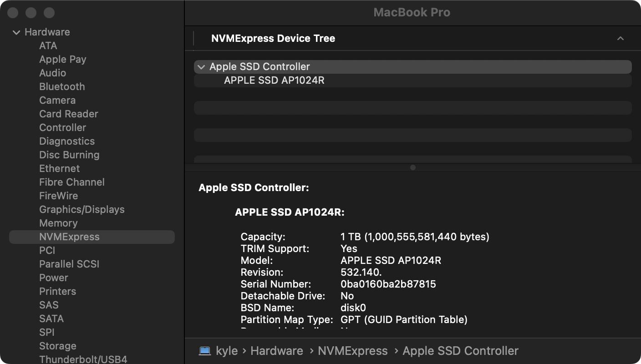Click NVMExpress in the path bar
The image size is (641, 364).
point(353,351)
